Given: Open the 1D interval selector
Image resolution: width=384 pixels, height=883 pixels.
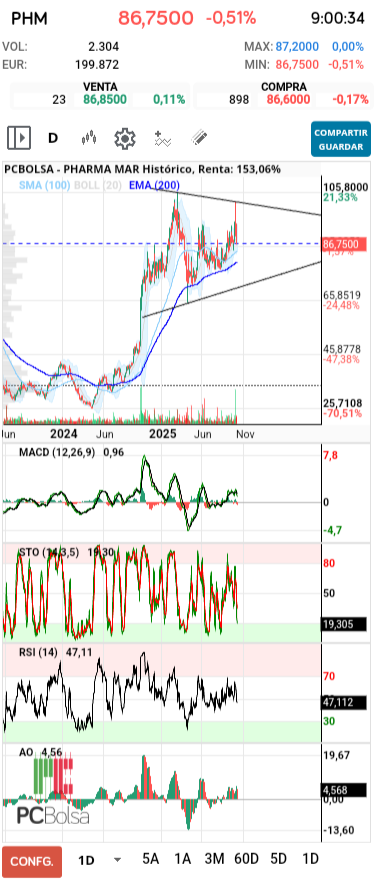Looking at the screenshot, I should [86, 860].
